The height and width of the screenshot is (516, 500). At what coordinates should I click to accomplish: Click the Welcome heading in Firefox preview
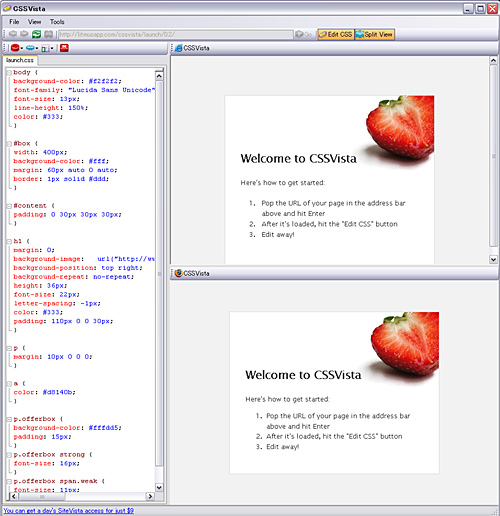tap(303, 375)
